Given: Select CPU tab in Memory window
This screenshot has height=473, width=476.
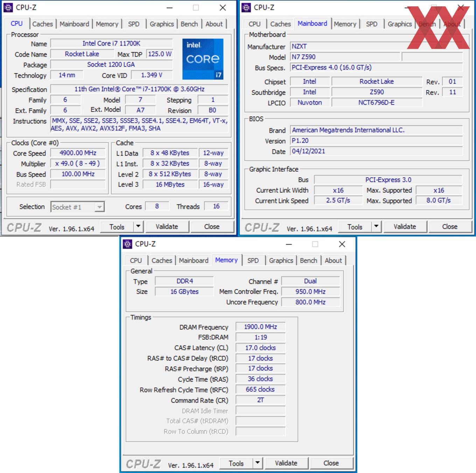Looking at the screenshot, I should [x=136, y=261].
